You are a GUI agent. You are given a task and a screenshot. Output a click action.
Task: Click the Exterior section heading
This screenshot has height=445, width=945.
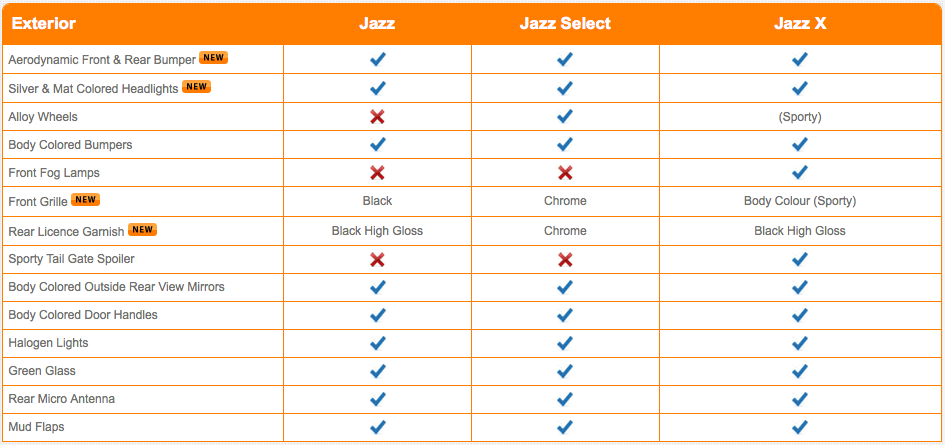coord(44,24)
